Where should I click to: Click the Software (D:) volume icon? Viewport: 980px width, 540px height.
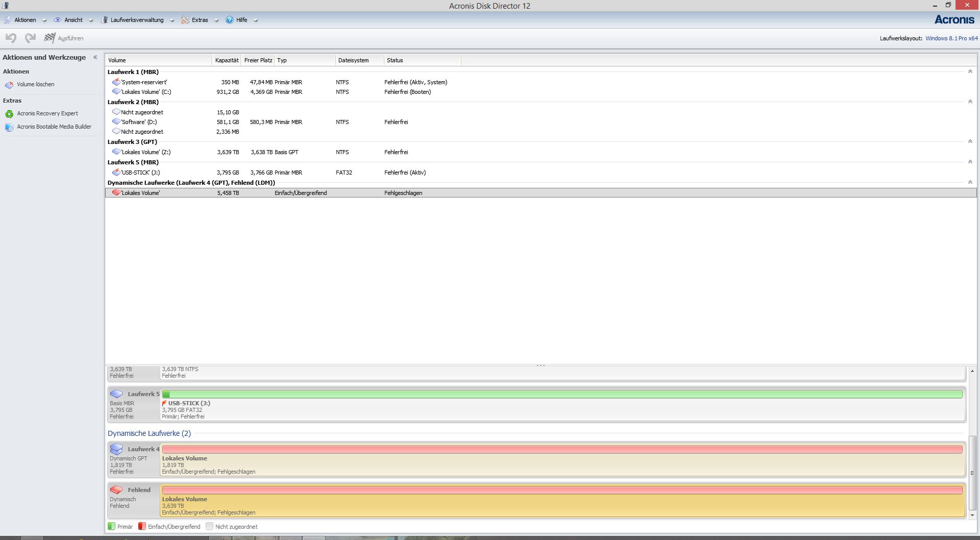click(x=116, y=122)
